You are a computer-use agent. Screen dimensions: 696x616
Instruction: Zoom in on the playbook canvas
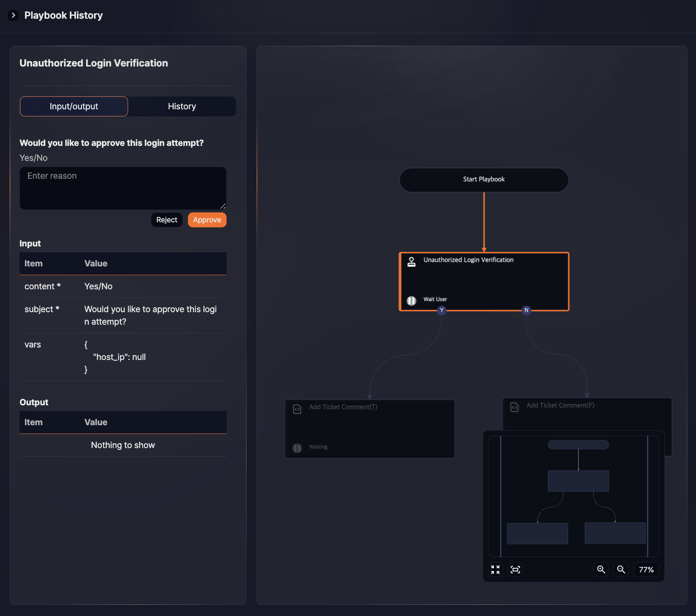click(x=601, y=569)
